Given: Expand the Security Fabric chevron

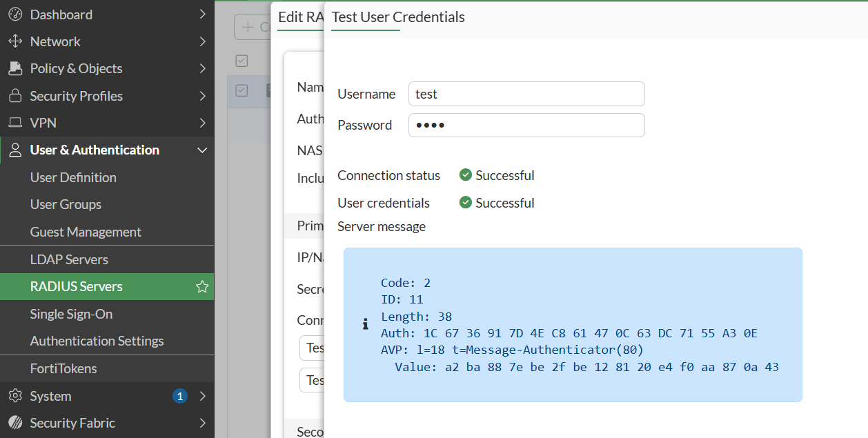Looking at the screenshot, I should pyautogui.click(x=202, y=423).
